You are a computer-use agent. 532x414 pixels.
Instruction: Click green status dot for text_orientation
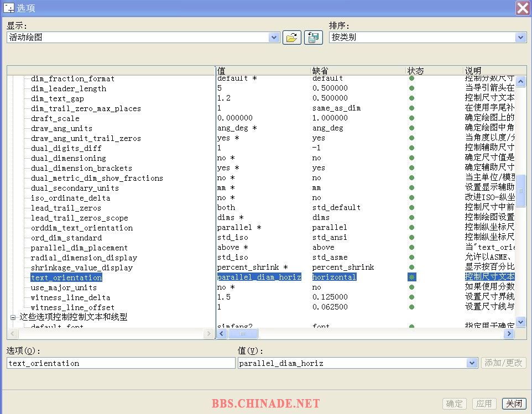[411, 277]
